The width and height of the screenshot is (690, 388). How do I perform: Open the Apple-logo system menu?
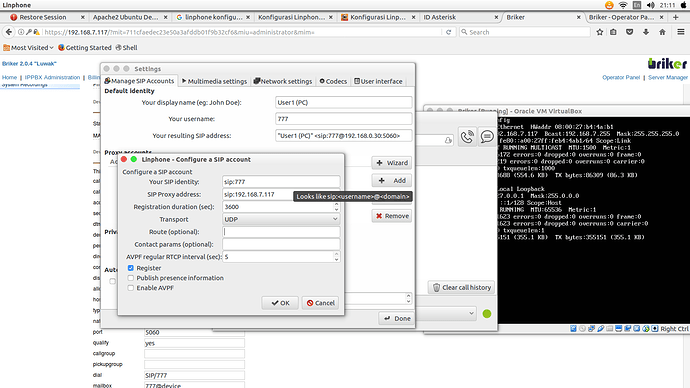tap(683, 5)
